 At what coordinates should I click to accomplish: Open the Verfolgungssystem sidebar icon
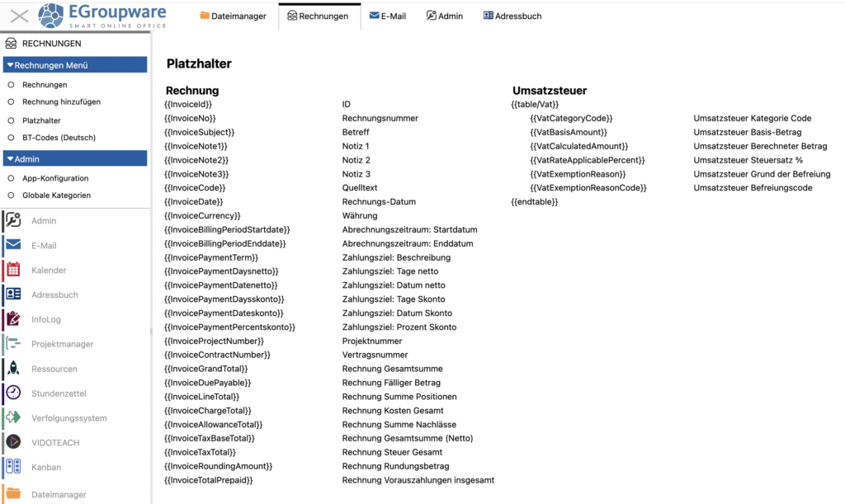tap(13, 417)
